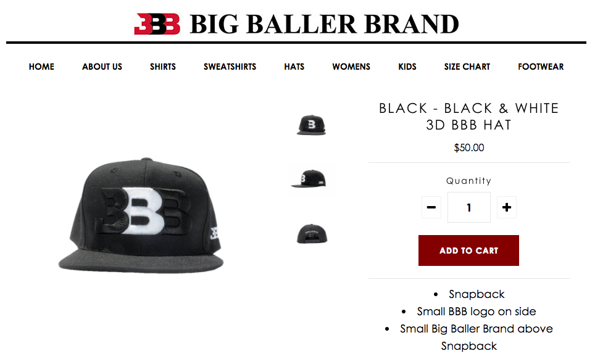Increase quantity with the plus button

[507, 207]
